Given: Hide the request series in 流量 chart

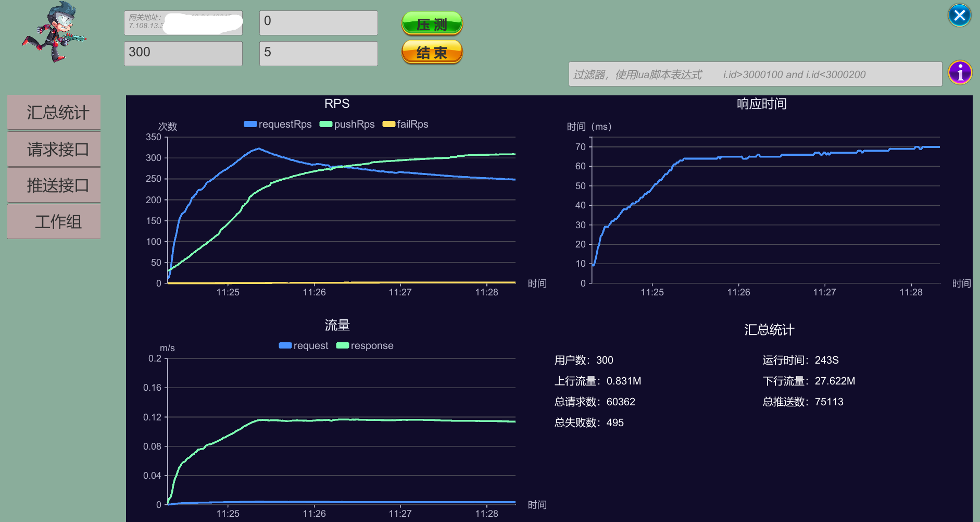Looking at the screenshot, I should pyautogui.click(x=304, y=346).
